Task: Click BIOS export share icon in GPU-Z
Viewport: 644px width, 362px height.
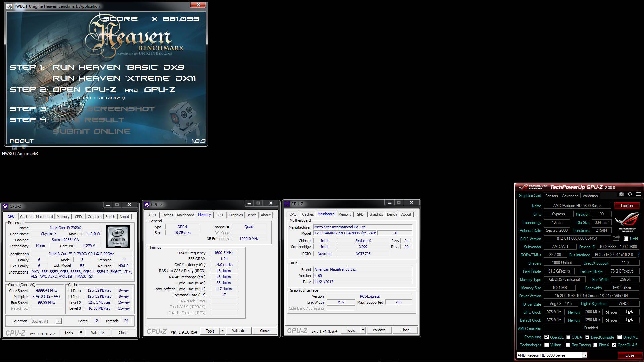Action: [x=616, y=238]
